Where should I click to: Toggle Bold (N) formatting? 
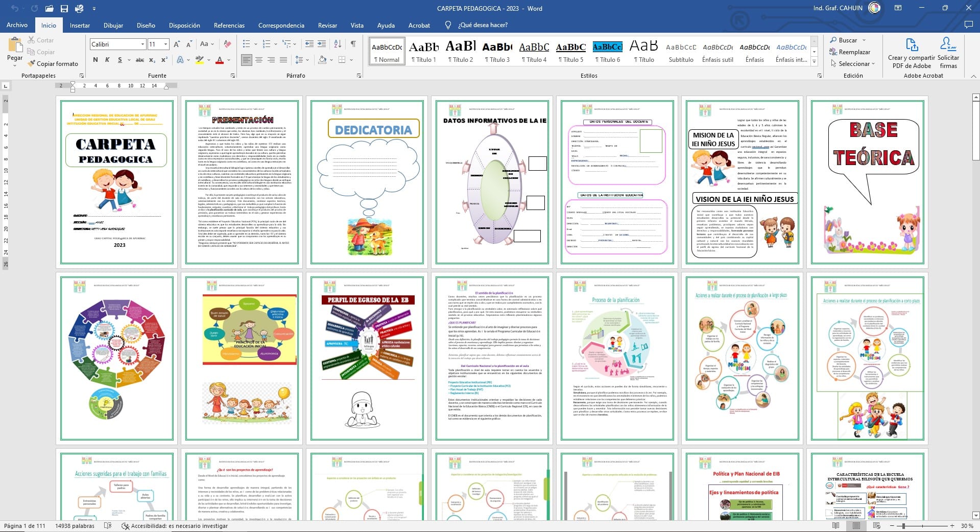(x=95, y=60)
